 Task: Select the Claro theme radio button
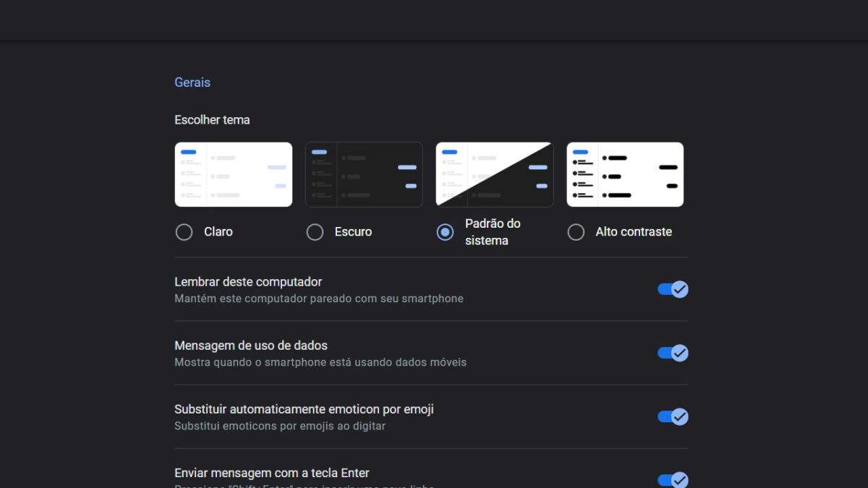(x=184, y=231)
